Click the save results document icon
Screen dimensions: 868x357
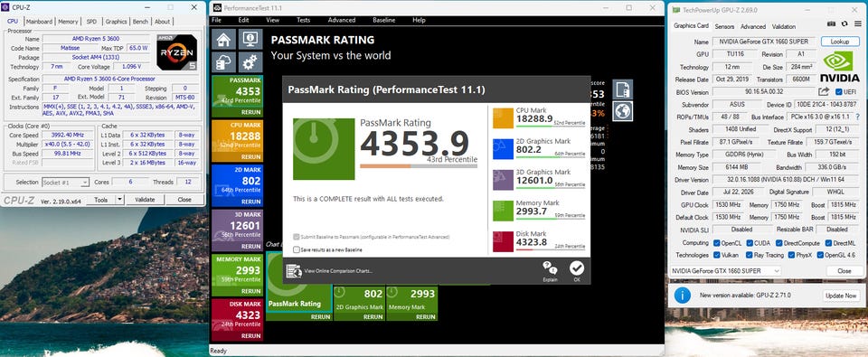click(x=622, y=89)
